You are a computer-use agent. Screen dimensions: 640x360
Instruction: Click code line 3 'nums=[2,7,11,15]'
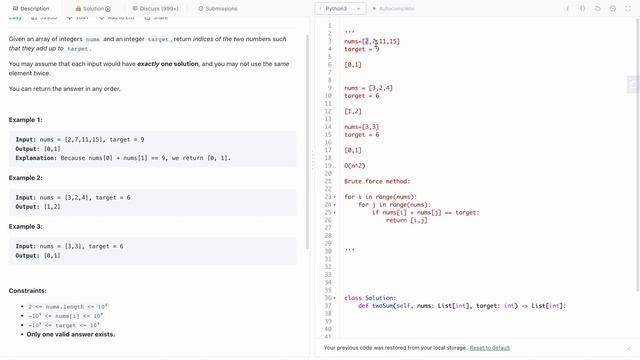(x=372, y=41)
